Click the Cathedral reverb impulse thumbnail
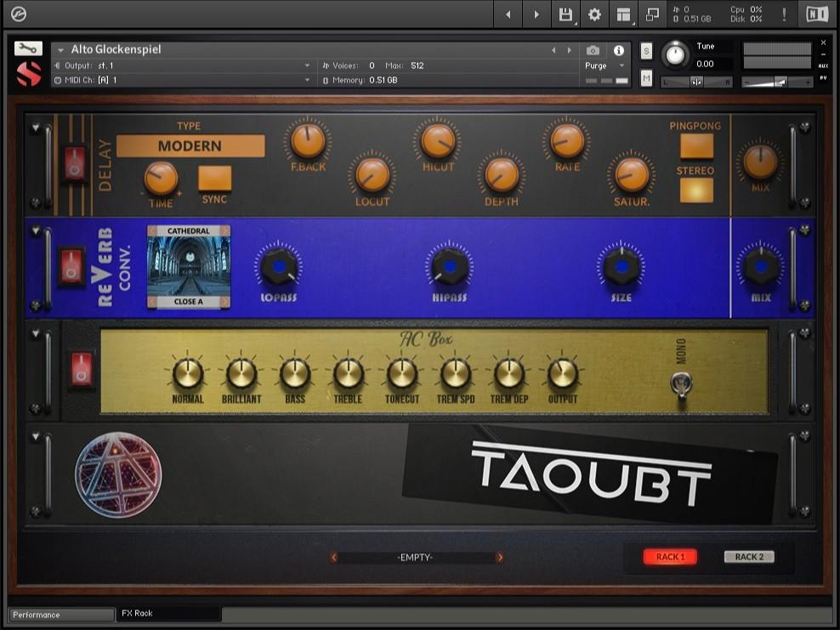The width and height of the screenshot is (840, 630). point(188,266)
